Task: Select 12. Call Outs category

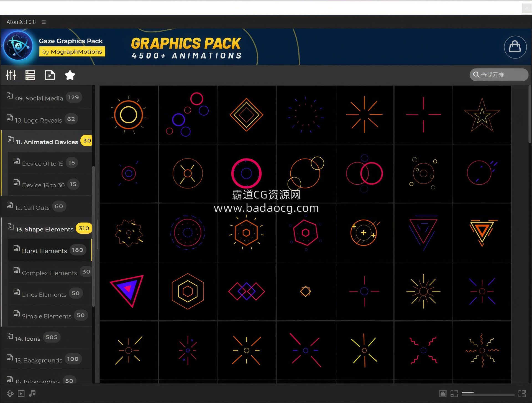Action: (46, 206)
